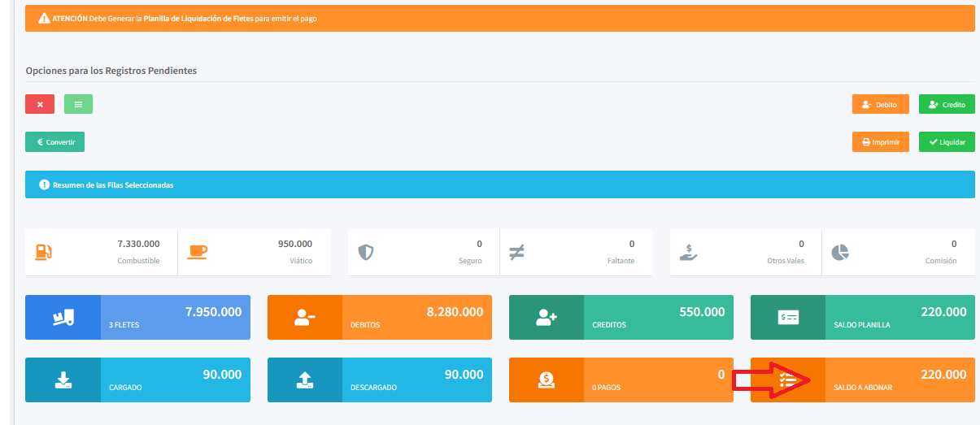Click the Saldo Planilla money icon
Screen dimensions: 980x425
point(787,318)
